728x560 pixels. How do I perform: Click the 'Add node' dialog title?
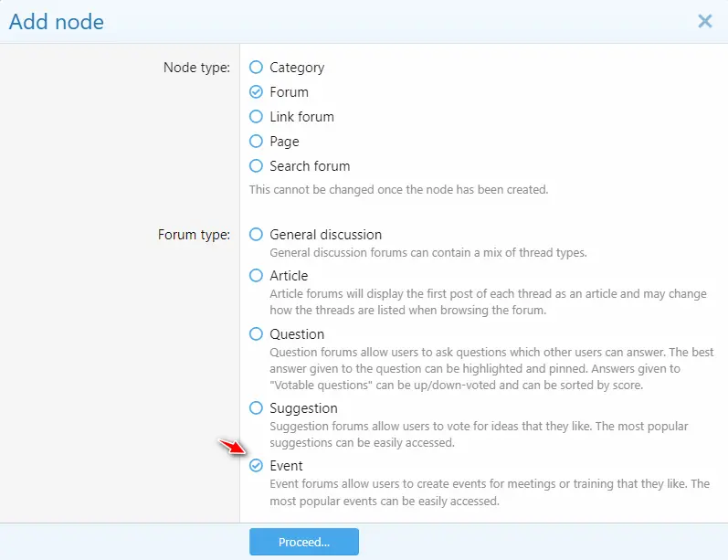pos(57,22)
